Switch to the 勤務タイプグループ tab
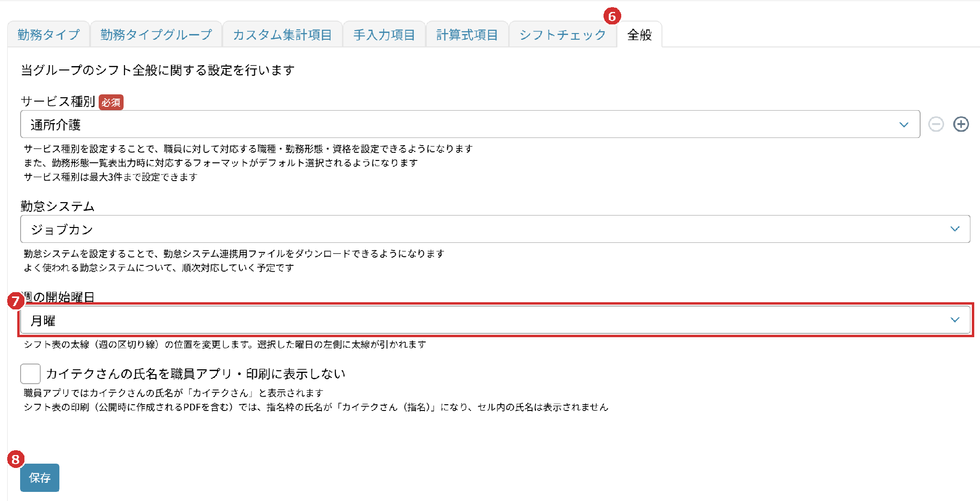This screenshot has width=980, height=501. [156, 34]
